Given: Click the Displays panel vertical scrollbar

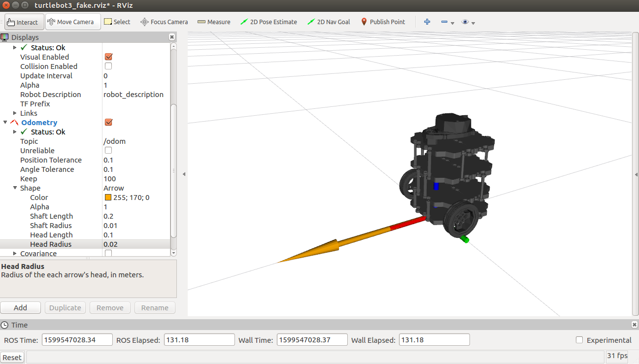Looking at the screenshot, I should coord(173,171).
